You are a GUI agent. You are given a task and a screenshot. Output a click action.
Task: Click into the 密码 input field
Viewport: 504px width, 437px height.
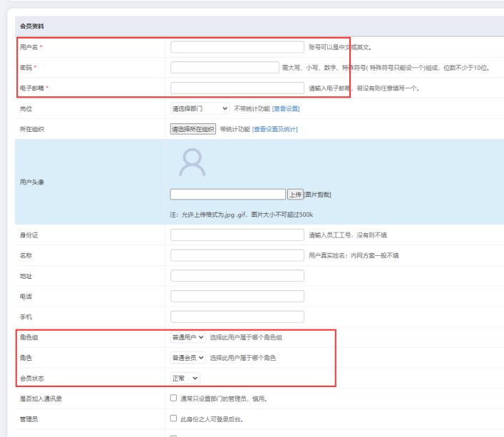click(225, 68)
